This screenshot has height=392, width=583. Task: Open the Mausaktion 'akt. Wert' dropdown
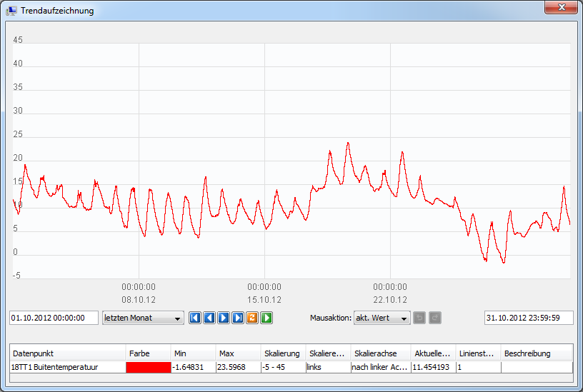tap(382, 318)
